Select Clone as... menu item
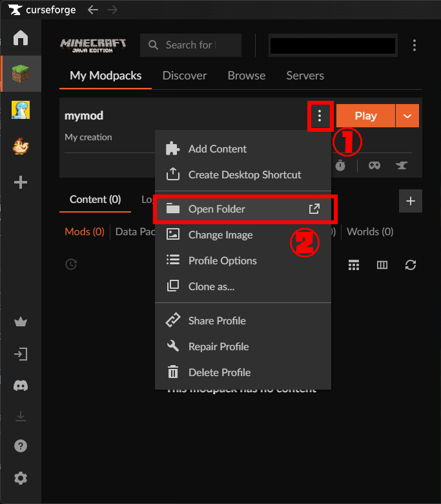This screenshot has height=504, width=441. click(243, 286)
